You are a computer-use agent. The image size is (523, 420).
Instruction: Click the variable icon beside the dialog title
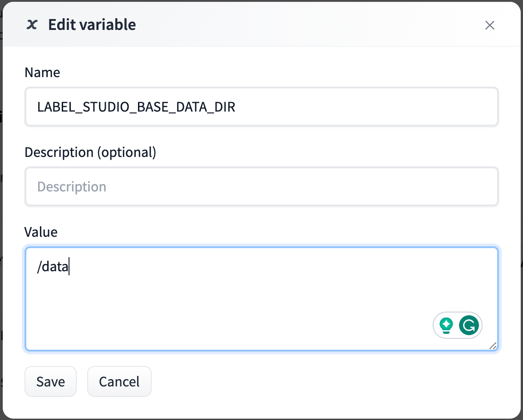32,24
